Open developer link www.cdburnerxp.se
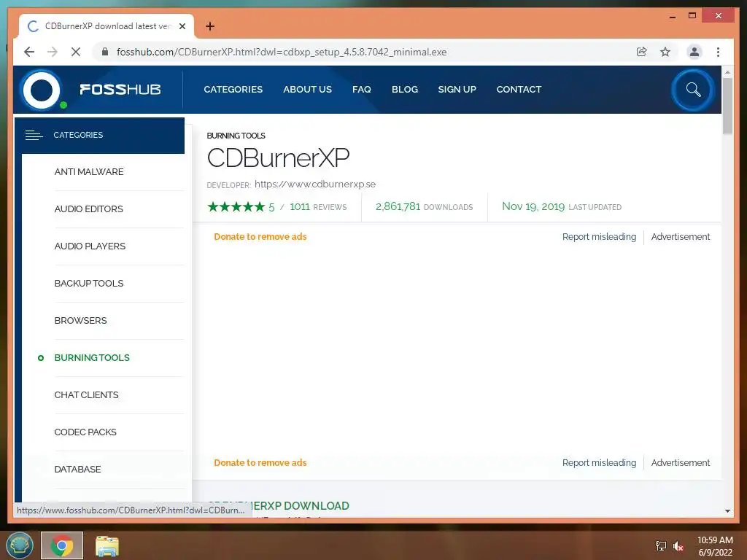The height and width of the screenshot is (560, 747). point(315,184)
